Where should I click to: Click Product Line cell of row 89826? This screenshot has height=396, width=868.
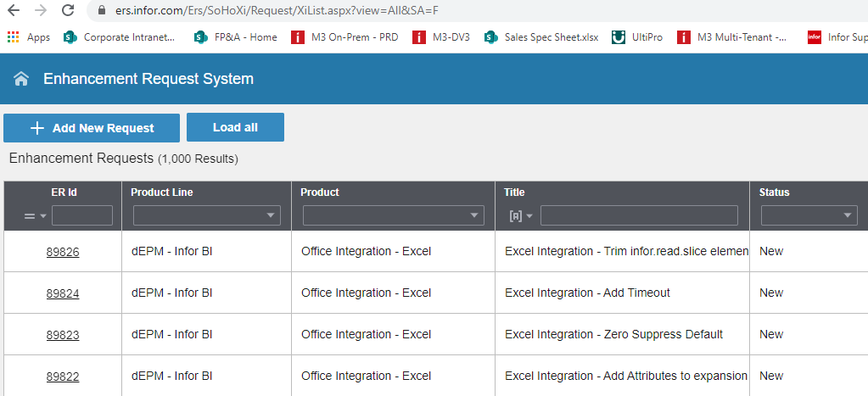206,251
